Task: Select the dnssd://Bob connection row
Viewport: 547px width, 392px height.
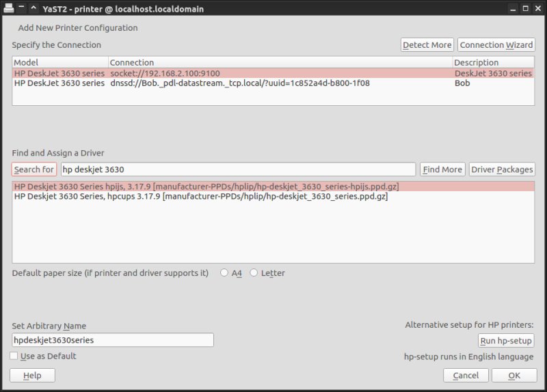Action: coord(273,83)
